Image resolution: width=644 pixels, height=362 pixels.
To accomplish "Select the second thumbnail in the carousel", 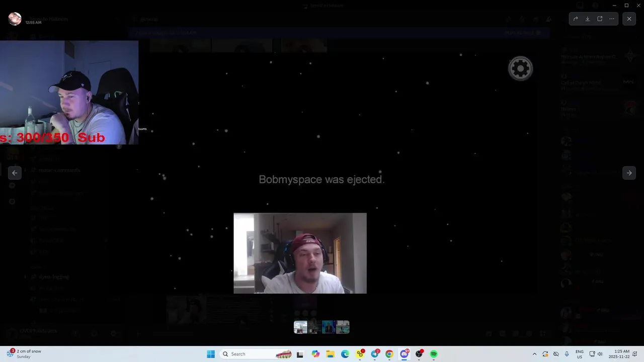I will [314, 327].
